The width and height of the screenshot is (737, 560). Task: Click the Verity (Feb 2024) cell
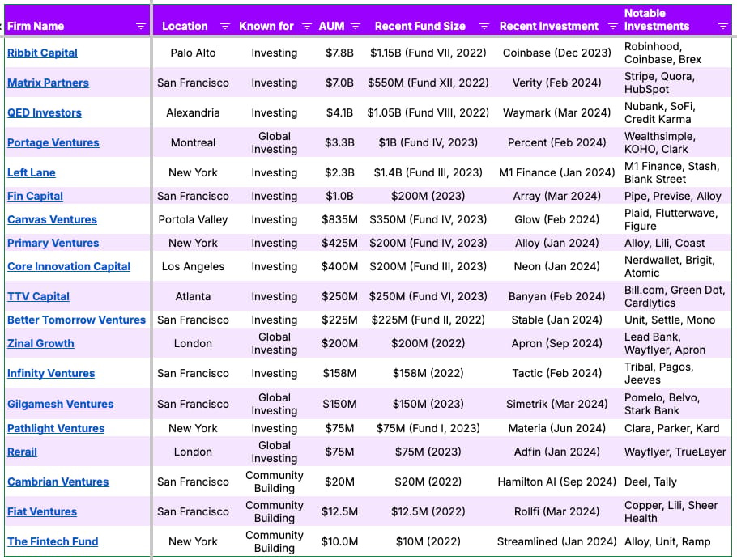pos(557,83)
